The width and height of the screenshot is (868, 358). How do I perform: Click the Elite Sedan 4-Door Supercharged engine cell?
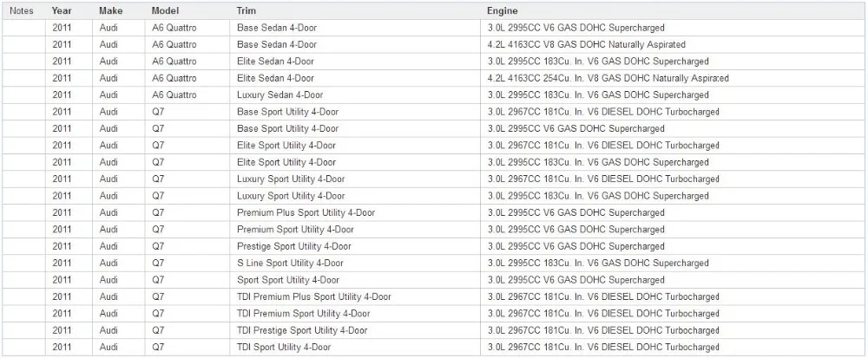pos(673,62)
